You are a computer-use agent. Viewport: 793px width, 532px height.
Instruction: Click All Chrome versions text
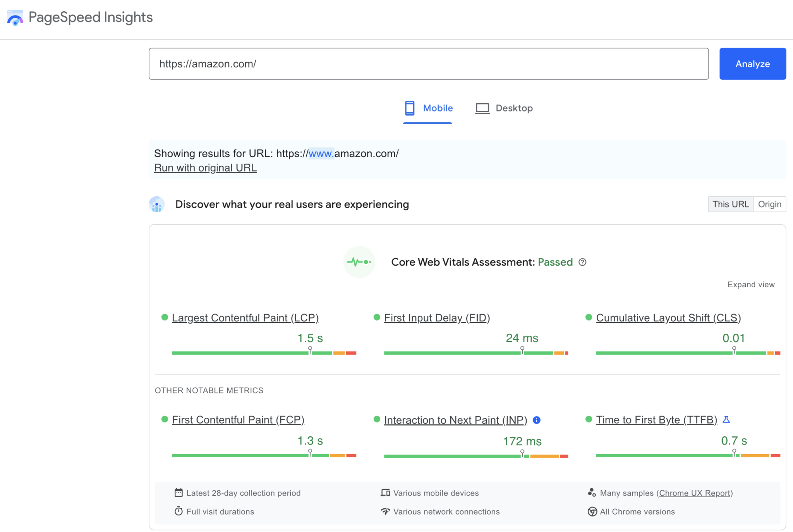click(x=637, y=512)
